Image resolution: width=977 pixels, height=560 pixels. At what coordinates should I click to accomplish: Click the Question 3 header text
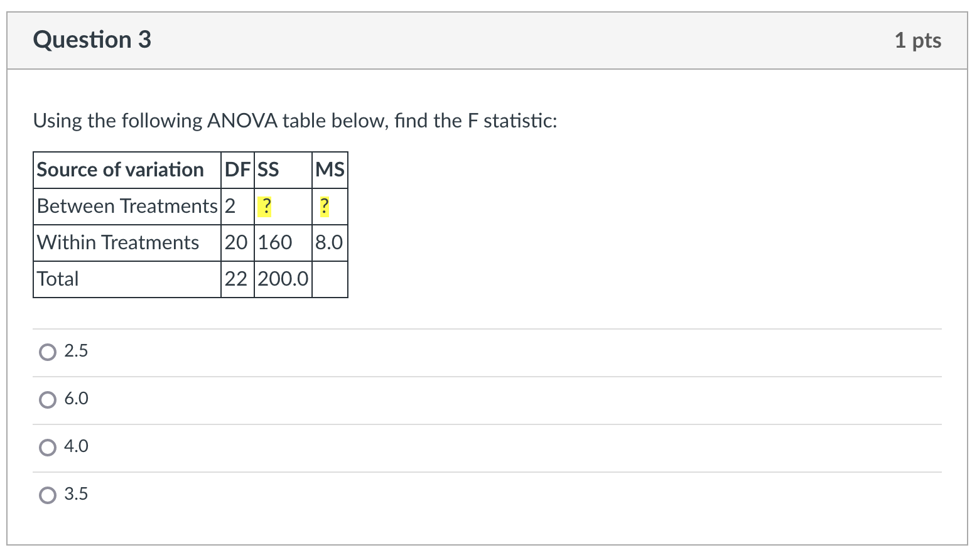92,40
